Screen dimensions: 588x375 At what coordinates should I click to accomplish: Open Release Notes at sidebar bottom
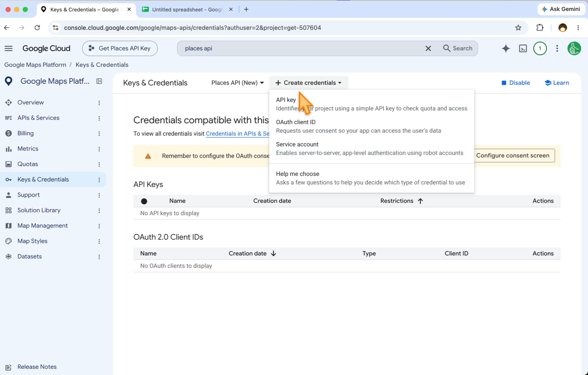pyautogui.click(x=37, y=367)
